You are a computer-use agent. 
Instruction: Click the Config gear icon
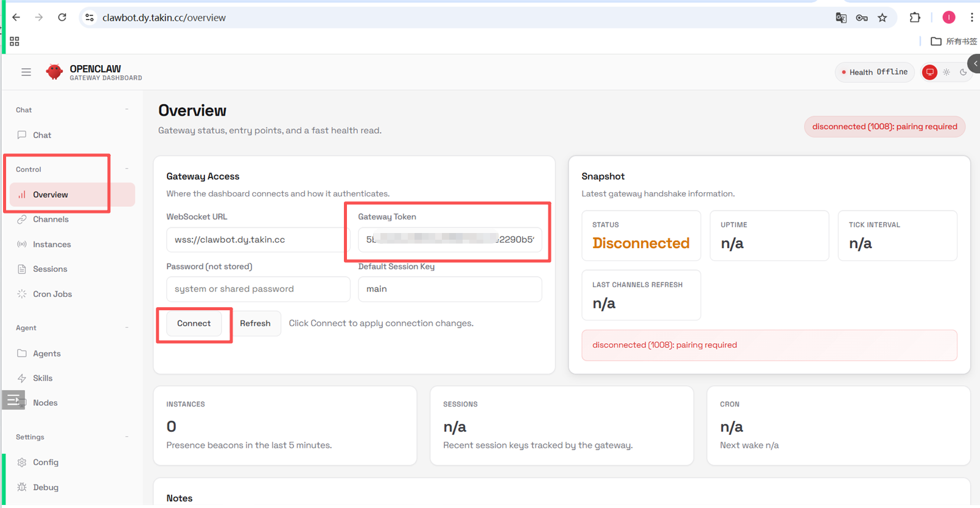pyautogui.click(x=22, y=462)
